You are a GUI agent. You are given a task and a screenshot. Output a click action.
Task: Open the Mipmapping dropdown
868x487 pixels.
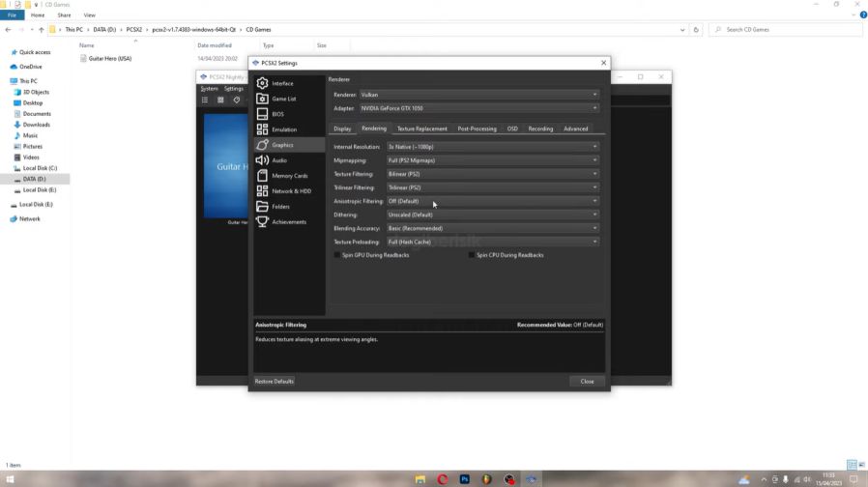tap(493, 160)
